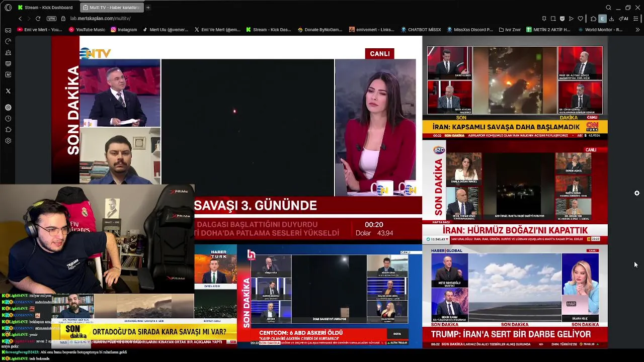This screenshot has width=644, height=362.
Task: Reload the Multi TV page
Action: [x=38, y=19]
